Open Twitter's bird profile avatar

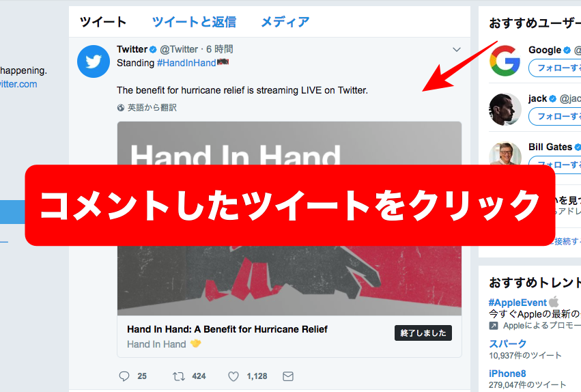click(x=94, y=61)
